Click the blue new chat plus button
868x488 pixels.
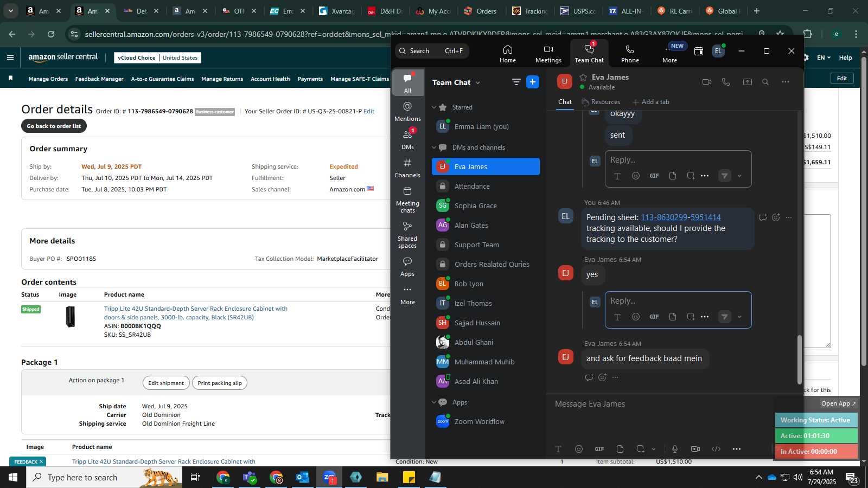[533, 82]
